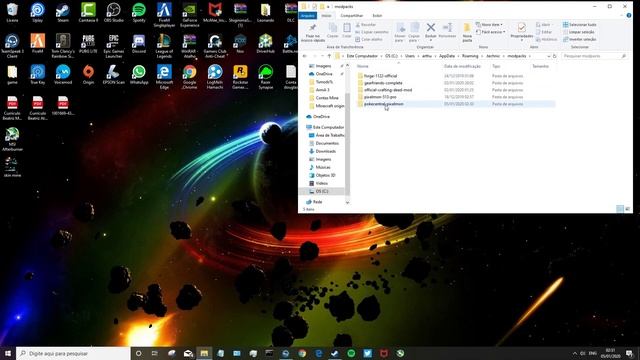Image resolution: width=640 pixels, height=360 pixels.
Task: Open the Uplay desktop shortcut
Action: click(38, 13)
